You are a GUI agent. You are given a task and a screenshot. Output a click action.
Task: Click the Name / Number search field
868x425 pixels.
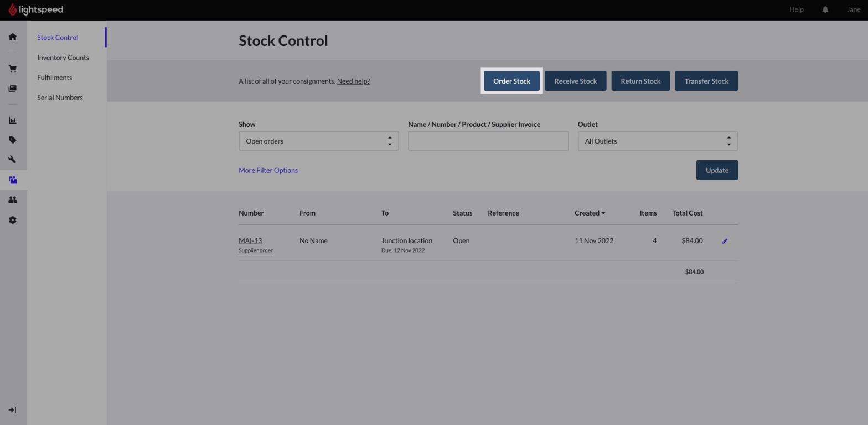488,141
